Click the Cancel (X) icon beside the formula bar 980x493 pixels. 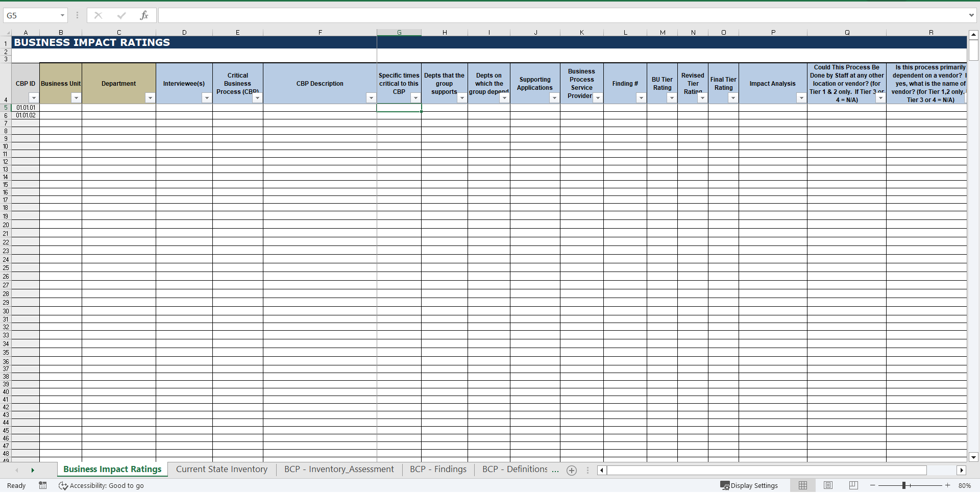tap(98, 15)
